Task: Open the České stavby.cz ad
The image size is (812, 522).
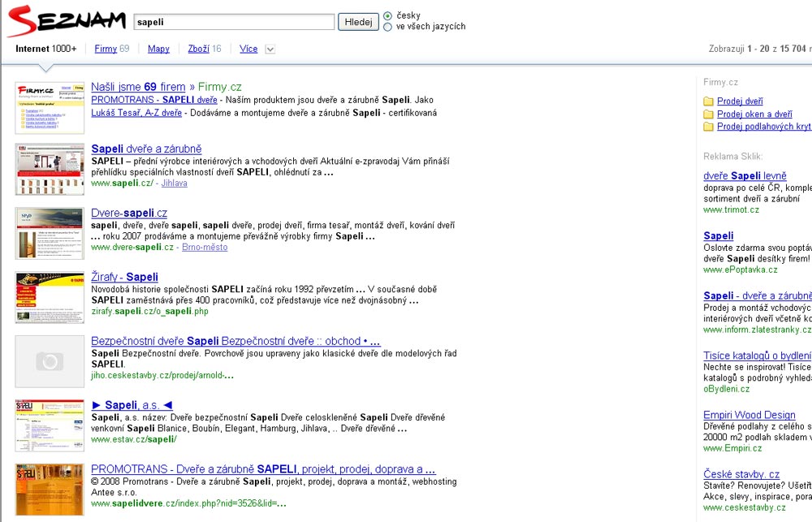Action: (x=741, y=474)
